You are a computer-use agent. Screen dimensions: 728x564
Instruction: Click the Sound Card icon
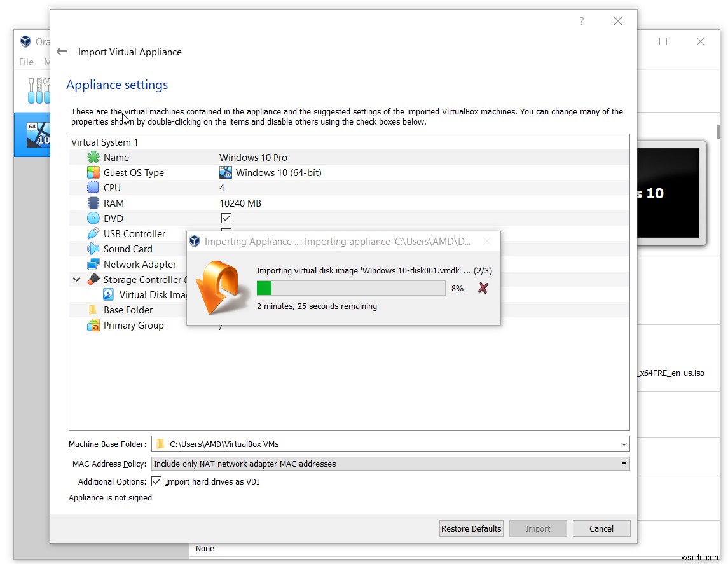click(93, 249)
